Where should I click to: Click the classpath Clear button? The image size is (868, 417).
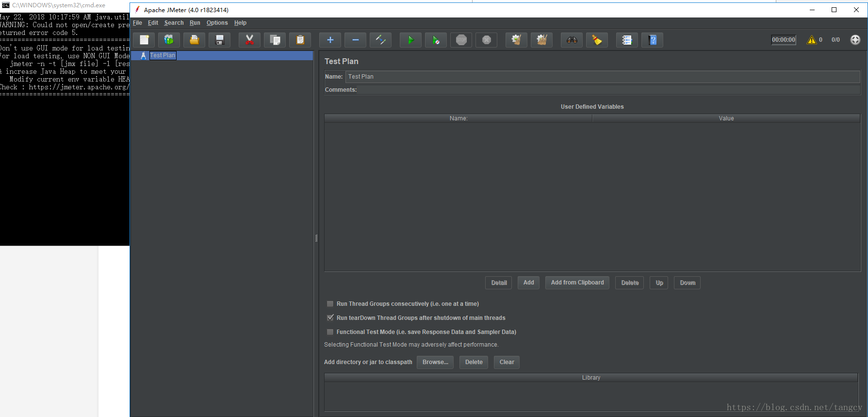[x=507, y=362]
